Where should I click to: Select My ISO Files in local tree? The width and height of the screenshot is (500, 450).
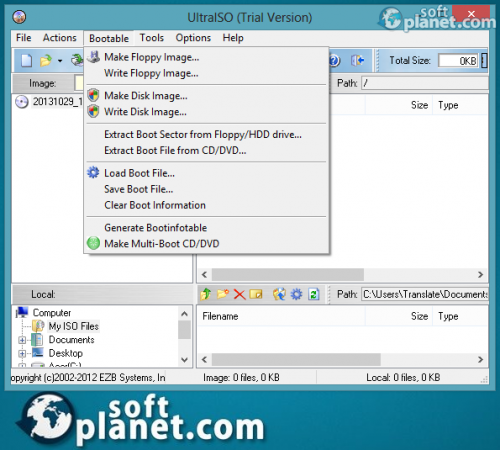(x=74, y=326)
